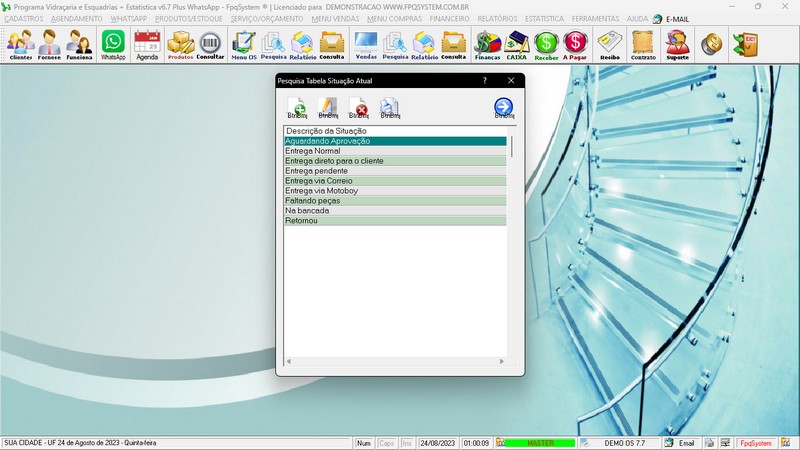Click the green Receber icon
This screenshot has height=450, width=800.
pyautogui.click(x=546, y=45)
